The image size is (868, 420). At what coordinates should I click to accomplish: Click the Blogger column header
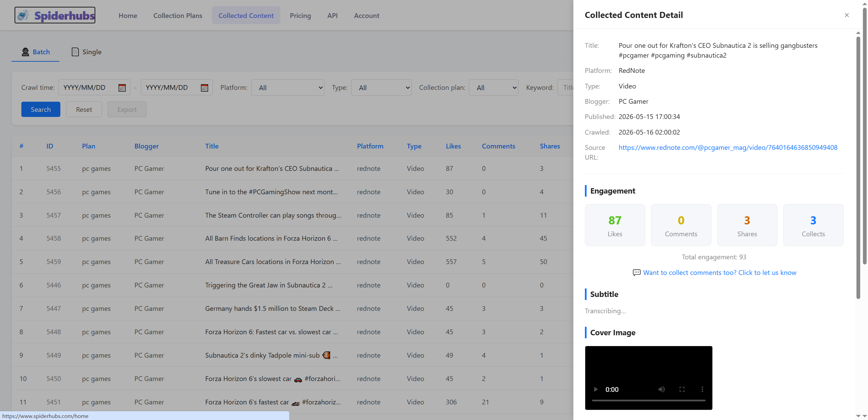tap(146, 146)
